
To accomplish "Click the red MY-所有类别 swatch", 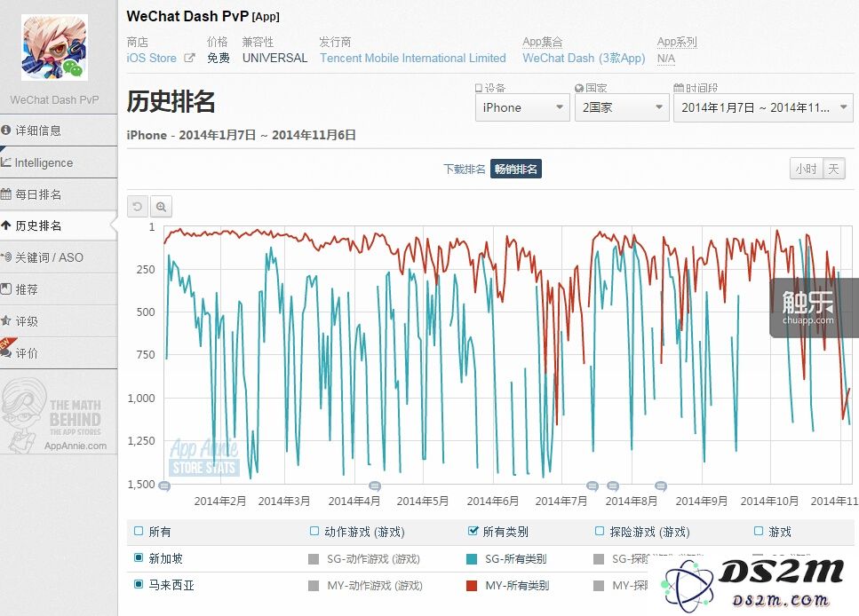I will pos(472,586).
